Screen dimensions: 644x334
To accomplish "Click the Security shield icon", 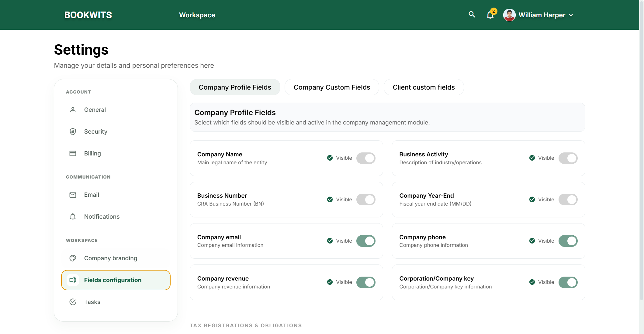I will 73,131.
